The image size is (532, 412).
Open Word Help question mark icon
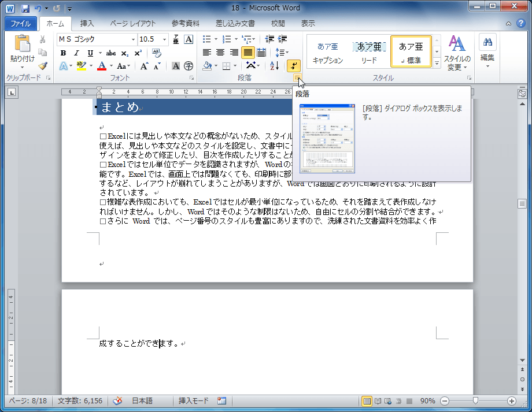pyautogui.click(x=521, y=23)
